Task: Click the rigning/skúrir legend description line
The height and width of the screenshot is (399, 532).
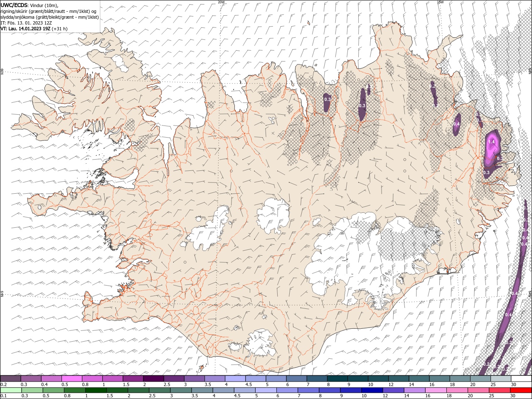Action: (49, 11)
